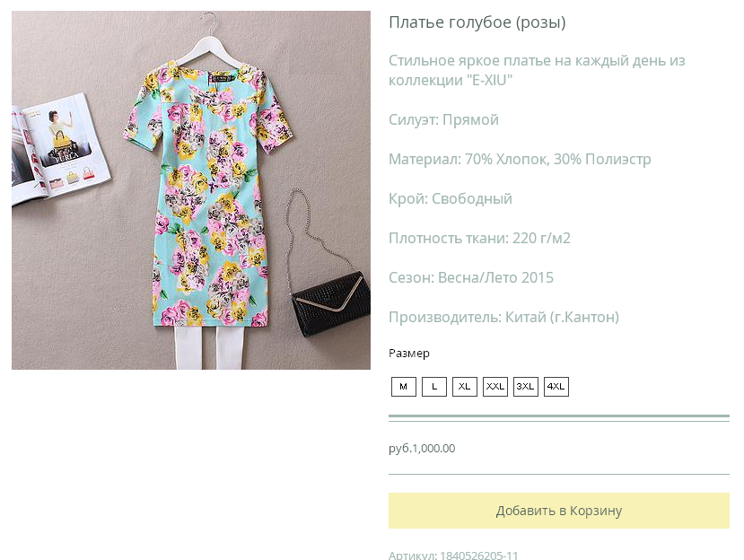The image size is (744, 560).
Task: Click the 'Платье голубое (розы)' product title
Action: (477, 22)
